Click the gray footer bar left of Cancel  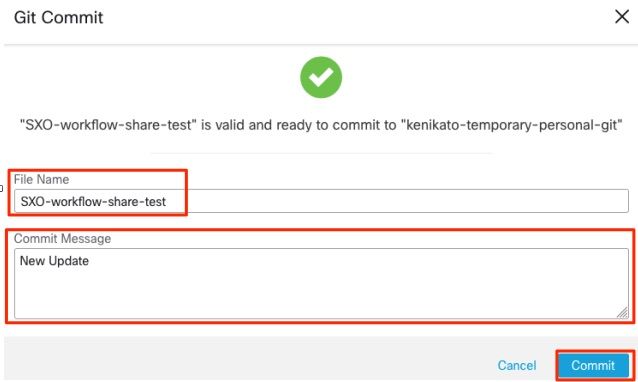[x=244, y=359]
